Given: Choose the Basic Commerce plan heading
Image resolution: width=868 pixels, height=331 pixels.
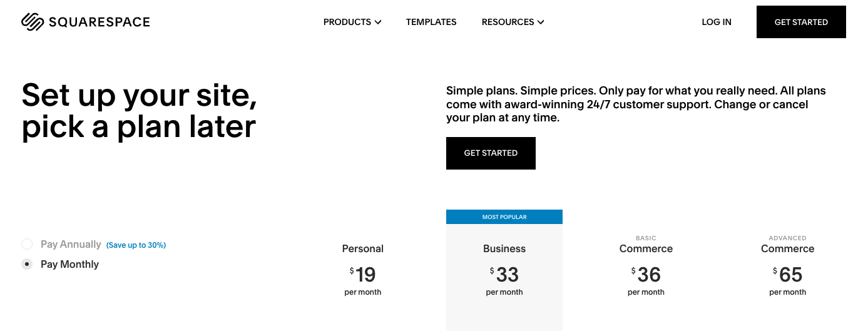Looking at the screenshot, I should pyautogui.click(x=646, y=248).
